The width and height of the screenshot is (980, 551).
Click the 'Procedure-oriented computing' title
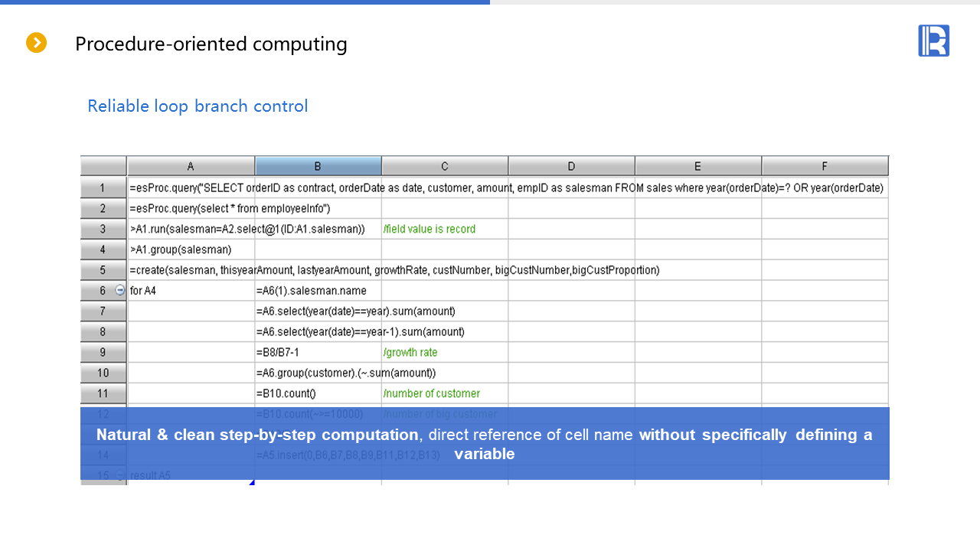(211, 44)
